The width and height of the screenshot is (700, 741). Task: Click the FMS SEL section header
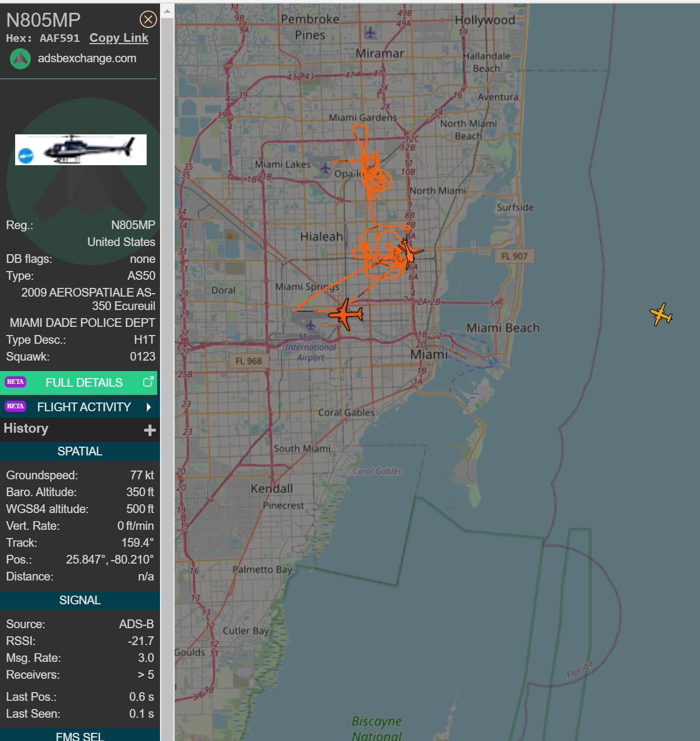click(80, 735)
